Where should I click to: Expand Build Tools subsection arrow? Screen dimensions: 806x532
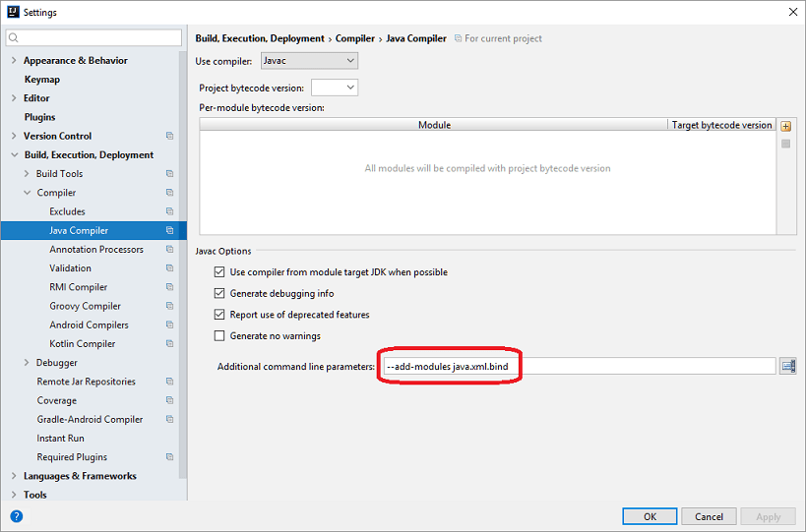coord(27,174)
